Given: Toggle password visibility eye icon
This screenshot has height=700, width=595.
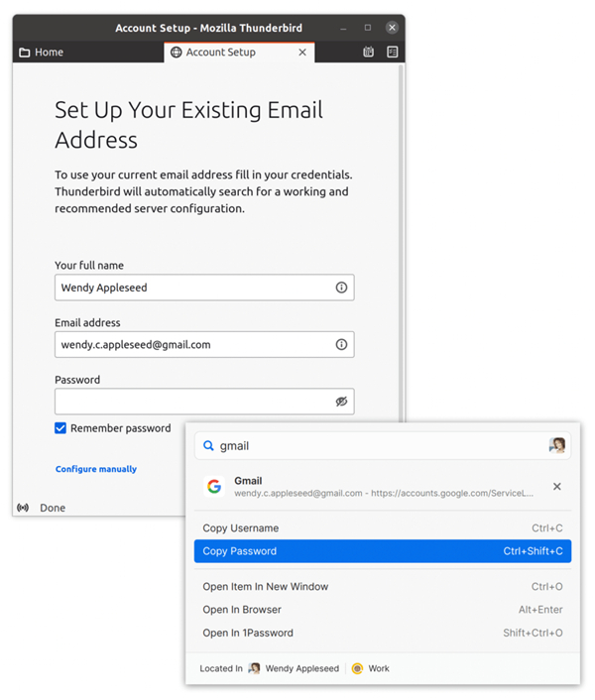Looking at the screenshot, I should pos(341,402).
